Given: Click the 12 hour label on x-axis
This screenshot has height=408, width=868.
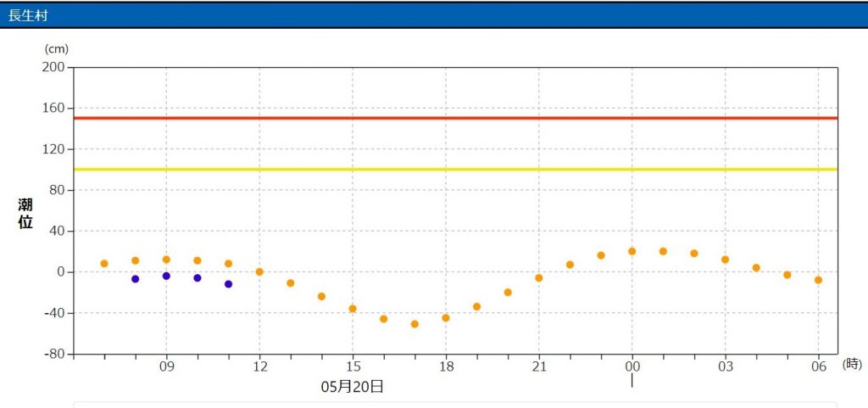Looking at the screenshot, I should click(259, 366).
